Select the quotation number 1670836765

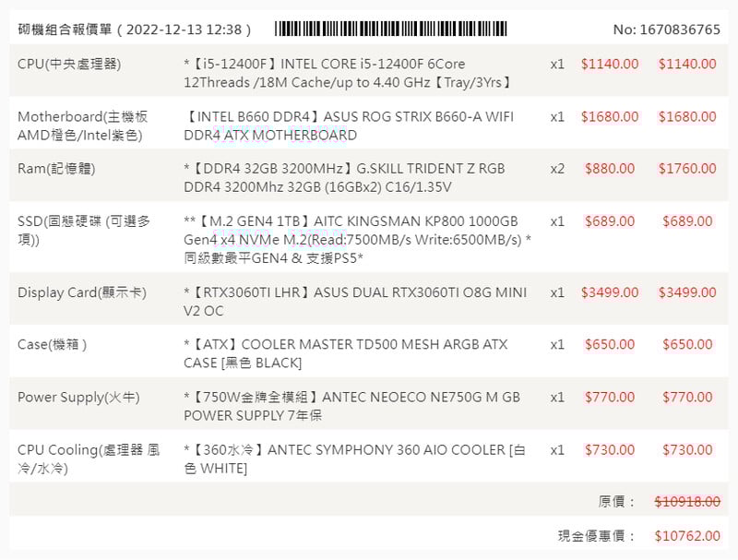click(x=666, y=30)
